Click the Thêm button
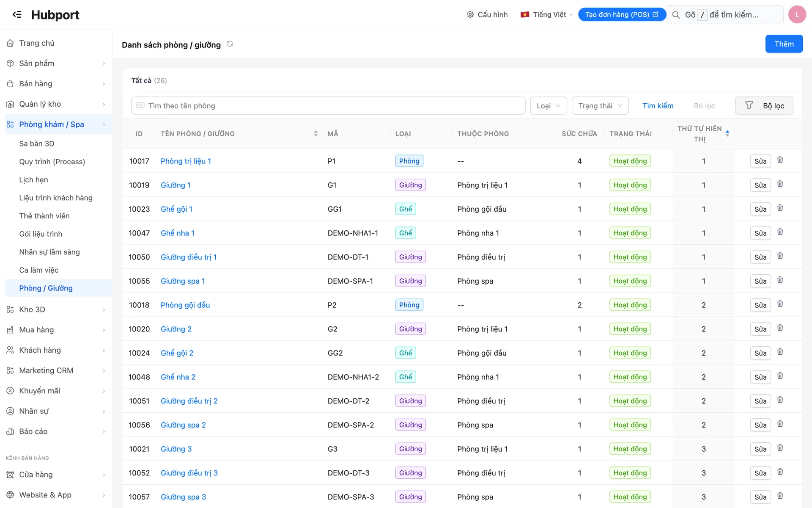Image resolution: width=812 pixels, height=508 pixels. tap(784, 44)
